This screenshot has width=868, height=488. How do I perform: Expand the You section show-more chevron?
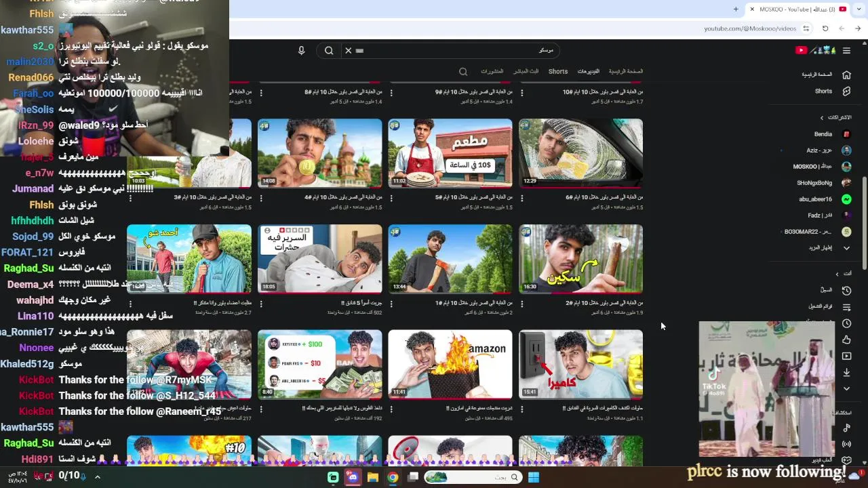pos(846,388)
